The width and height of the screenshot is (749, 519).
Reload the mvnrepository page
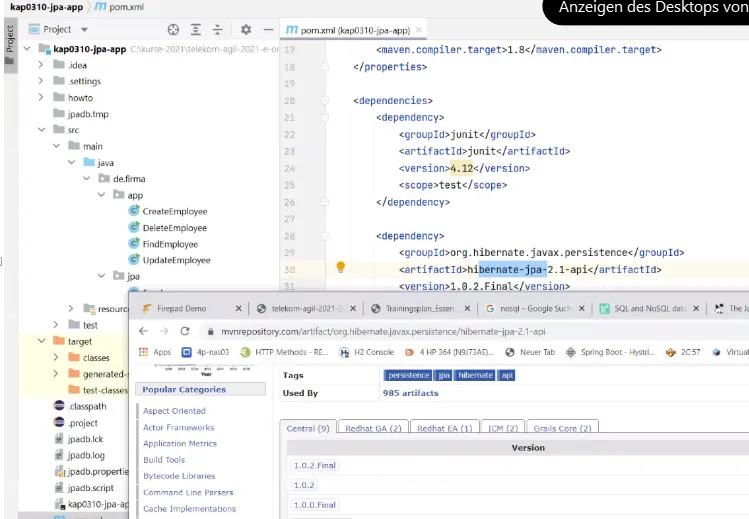pyautogui.click(x=185, y=331)
